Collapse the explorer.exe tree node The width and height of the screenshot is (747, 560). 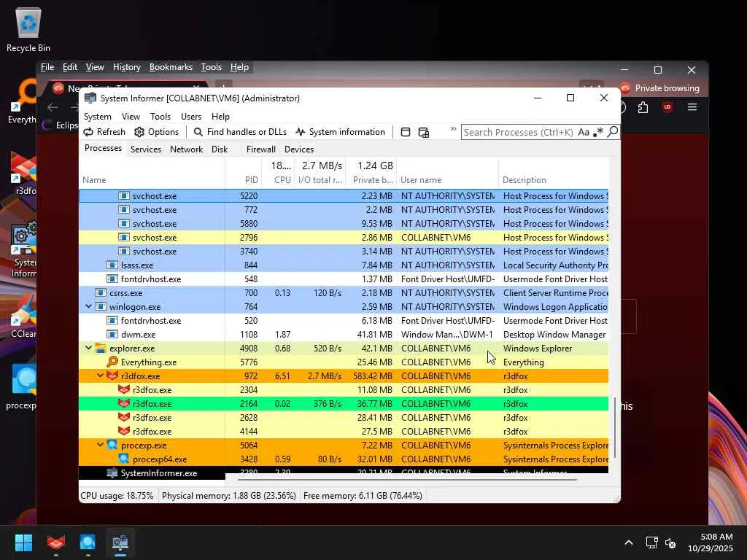[88, 348]
